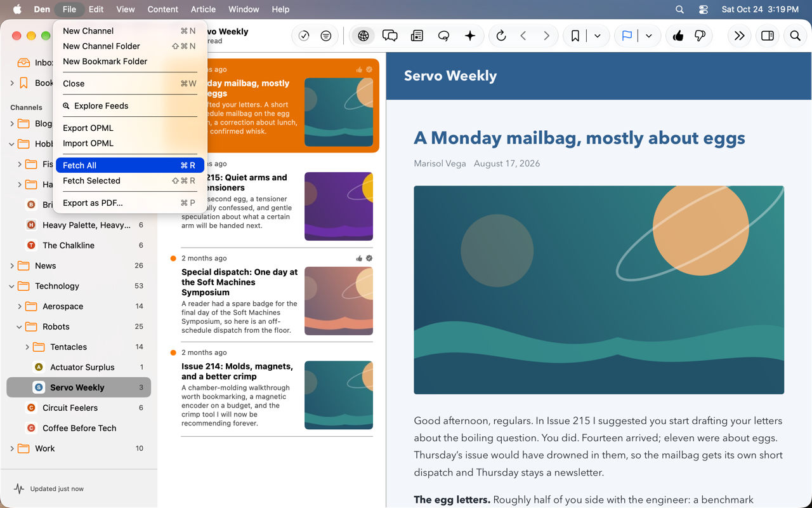Screen dimensions: 812x508
Task: Expand the Tentacles folder
Action: [x=27, y=347]
